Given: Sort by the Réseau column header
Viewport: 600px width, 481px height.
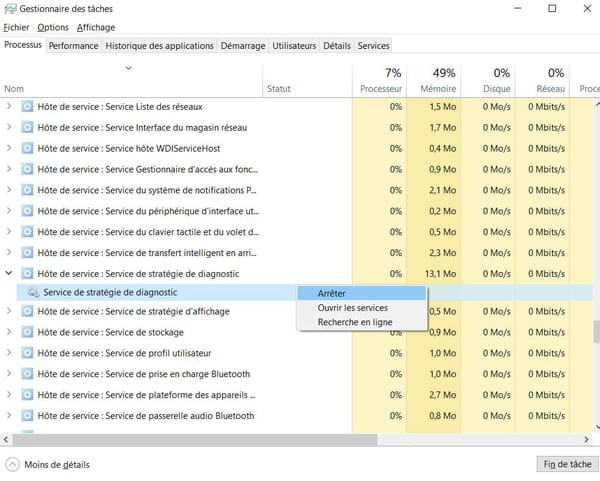Looking at the screenshot, I should [543, 81].
